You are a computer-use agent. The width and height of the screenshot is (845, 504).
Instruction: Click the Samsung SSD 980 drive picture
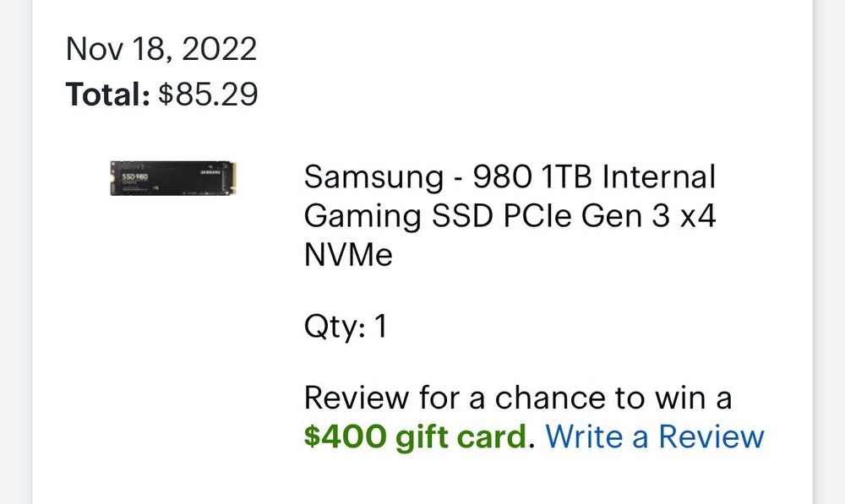173,177
